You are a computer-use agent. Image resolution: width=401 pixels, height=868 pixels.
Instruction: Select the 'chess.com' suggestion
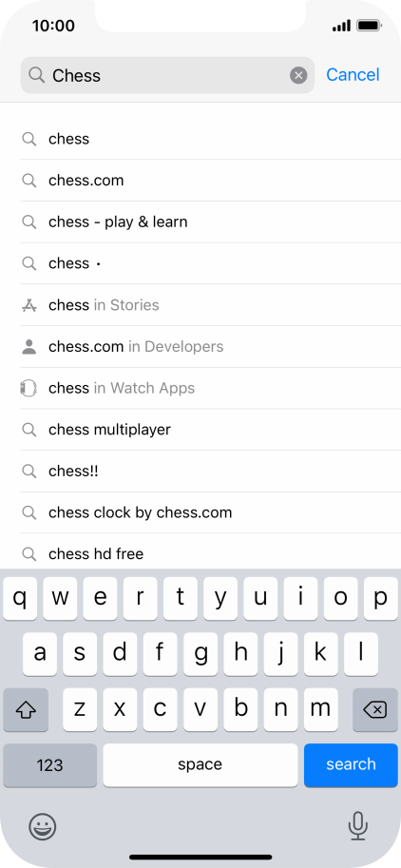pyautogui.click(x=211, y=181)
